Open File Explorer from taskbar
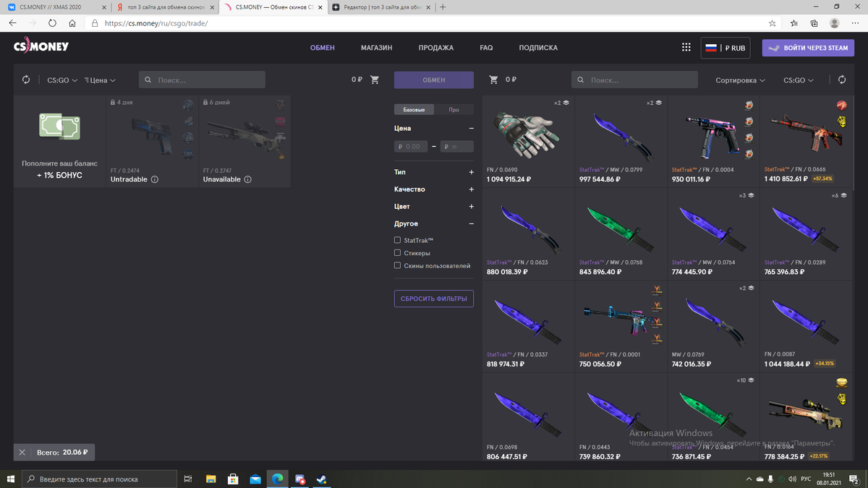The height and width of the screenshot is (488, 868). pos(210,479)
